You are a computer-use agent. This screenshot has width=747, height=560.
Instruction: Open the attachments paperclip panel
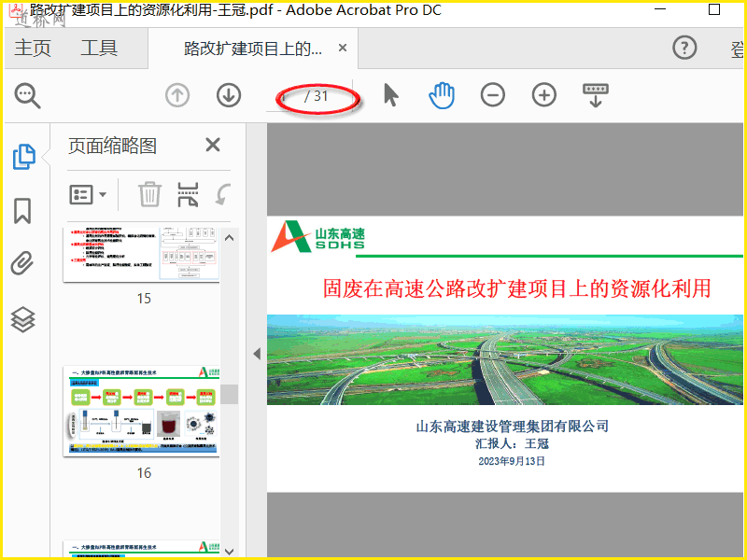click(22, 263)
